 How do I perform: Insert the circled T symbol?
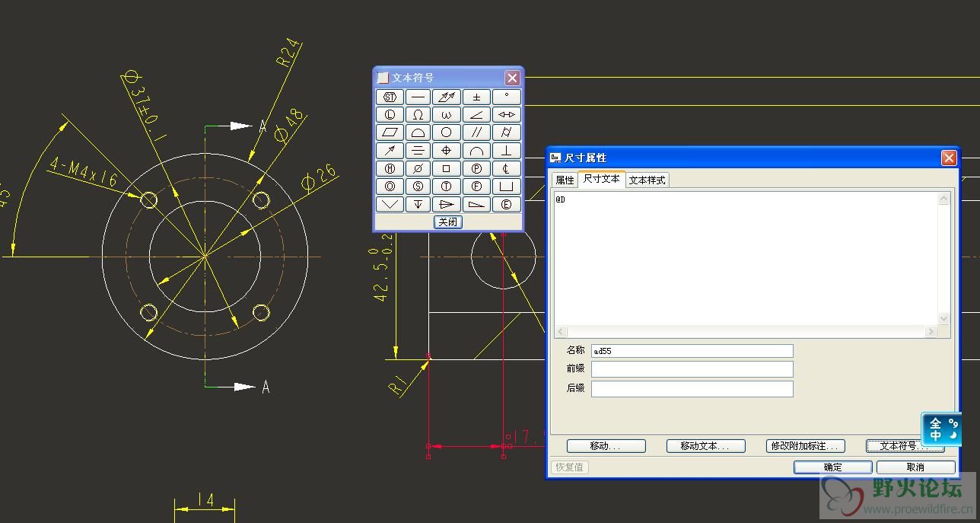point(447,186)
